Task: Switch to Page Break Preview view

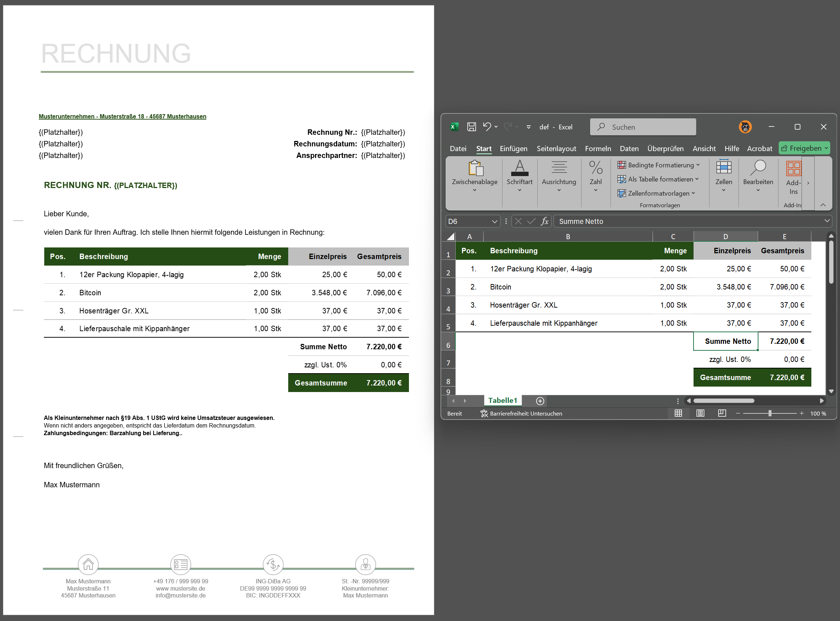Action: click(x=721, y=413)
